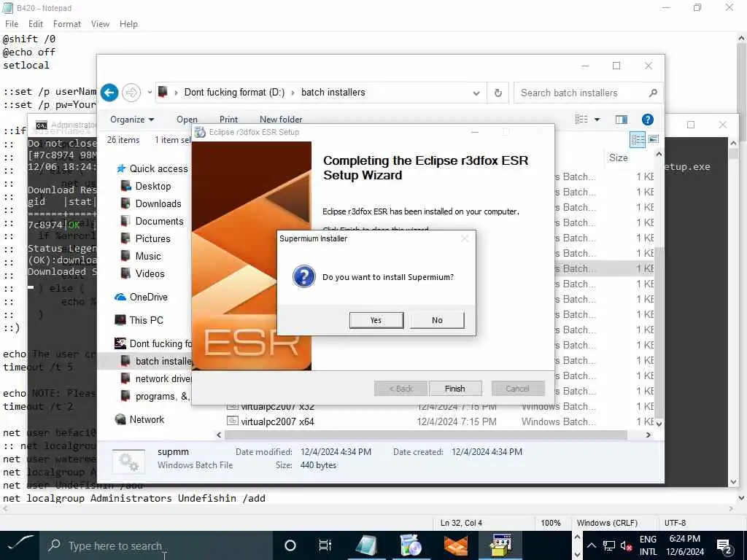The height and width of the screenshot is (560, 747).
Task: Click the search magnifier in Explorer
Action: click(x=653, y=93)
